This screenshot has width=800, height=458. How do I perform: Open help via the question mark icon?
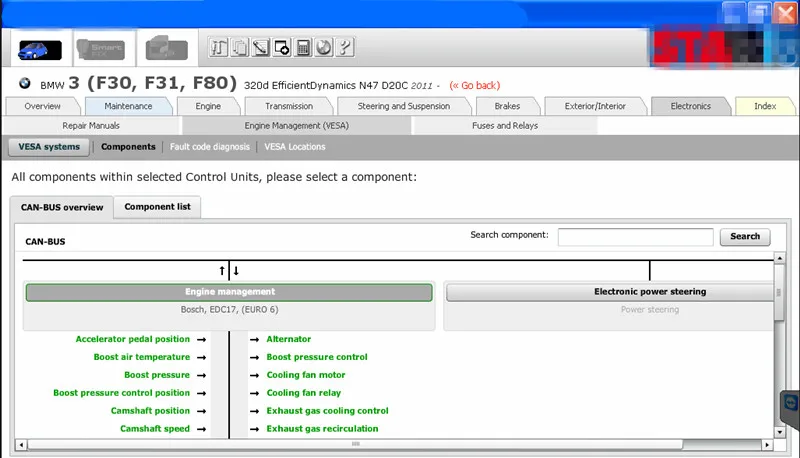coord(345,47)
